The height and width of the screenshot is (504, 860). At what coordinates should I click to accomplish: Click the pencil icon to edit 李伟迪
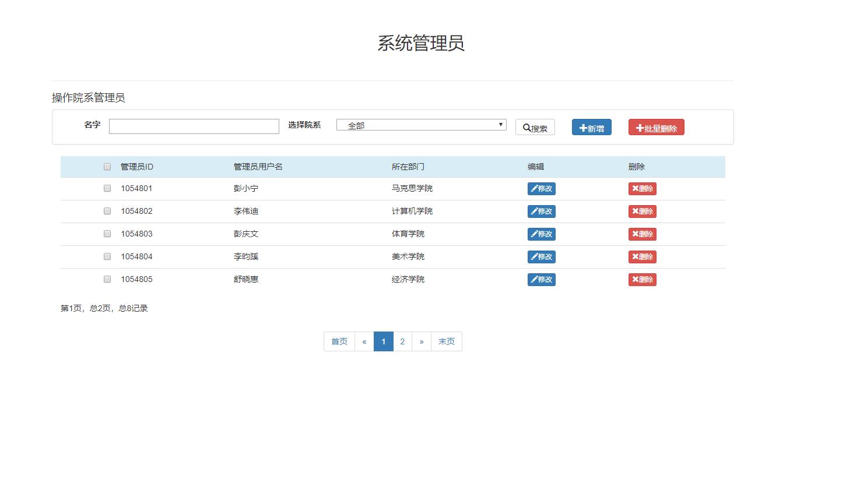(534, 211)
